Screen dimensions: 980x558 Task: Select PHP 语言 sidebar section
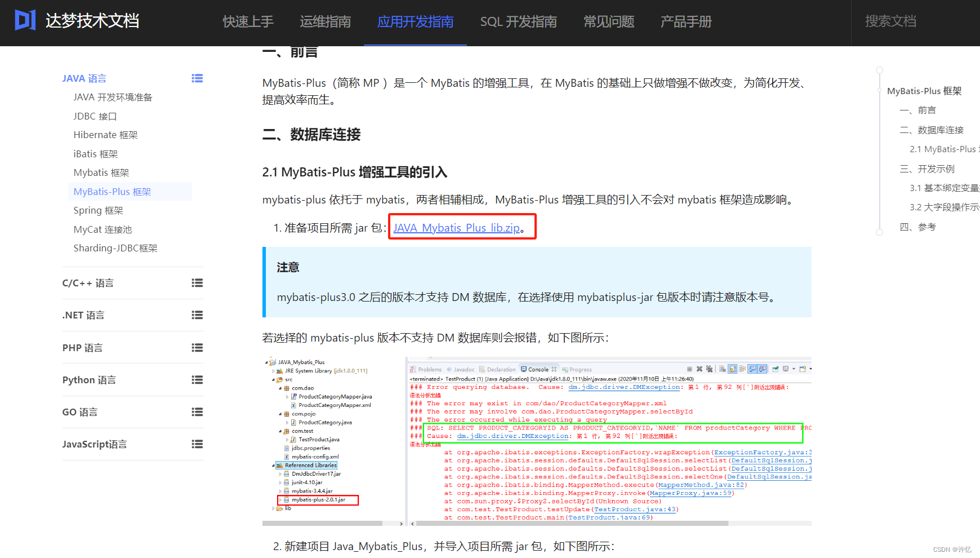coord(82,348)
